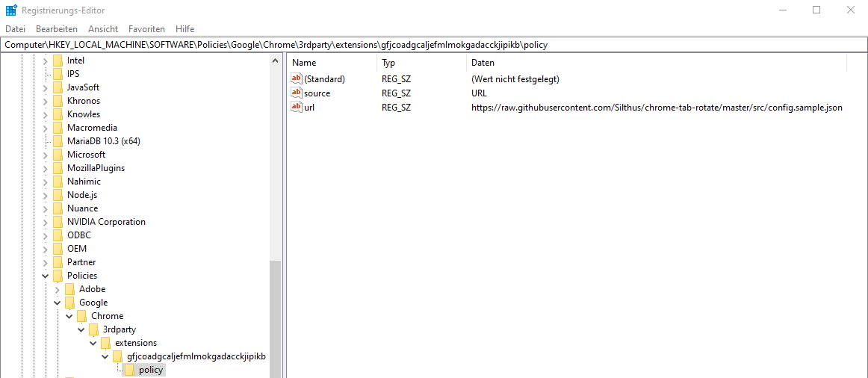Select the Khronos folder icon
The height and width of the screenshot is (378, 868).
pyautogui.click(x=58, y=101)
